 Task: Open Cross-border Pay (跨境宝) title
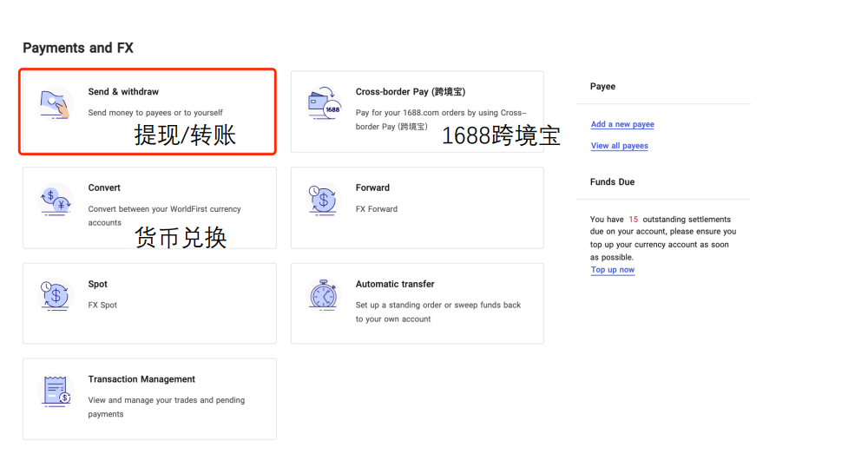pos(411,92)
